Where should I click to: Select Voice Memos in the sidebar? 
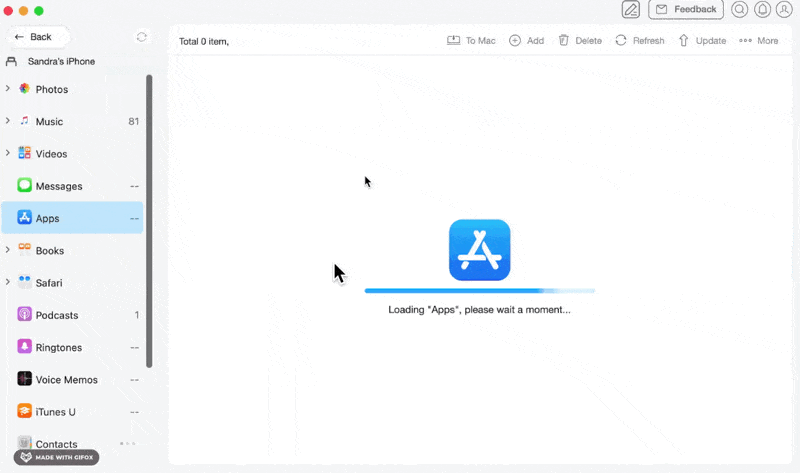pyautogui.click(x=72, y=379)
